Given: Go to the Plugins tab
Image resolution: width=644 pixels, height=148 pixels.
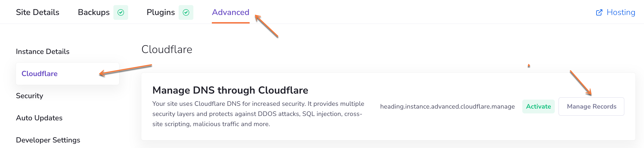Looking at the screenshot, I should click(x=160, y=12).
